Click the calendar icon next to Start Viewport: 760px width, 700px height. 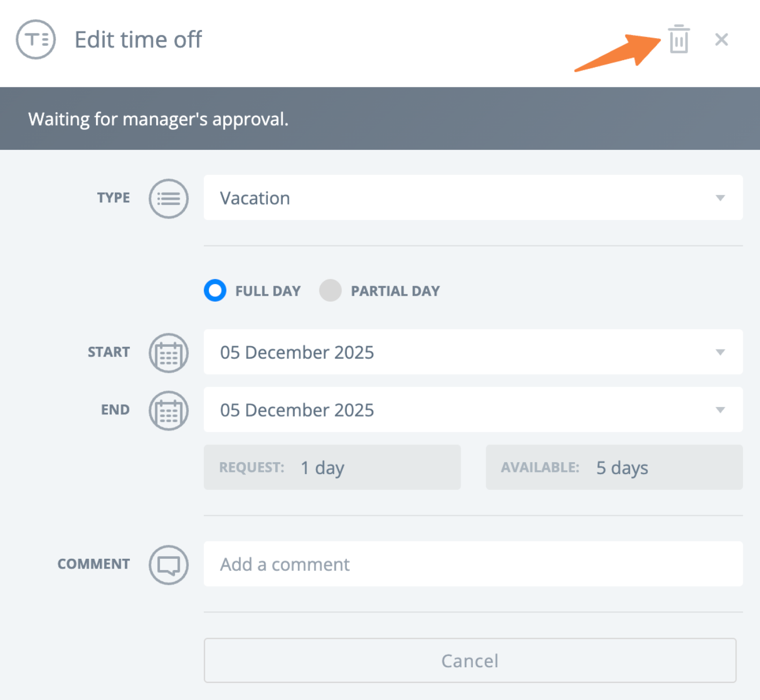tap(169, 353)
